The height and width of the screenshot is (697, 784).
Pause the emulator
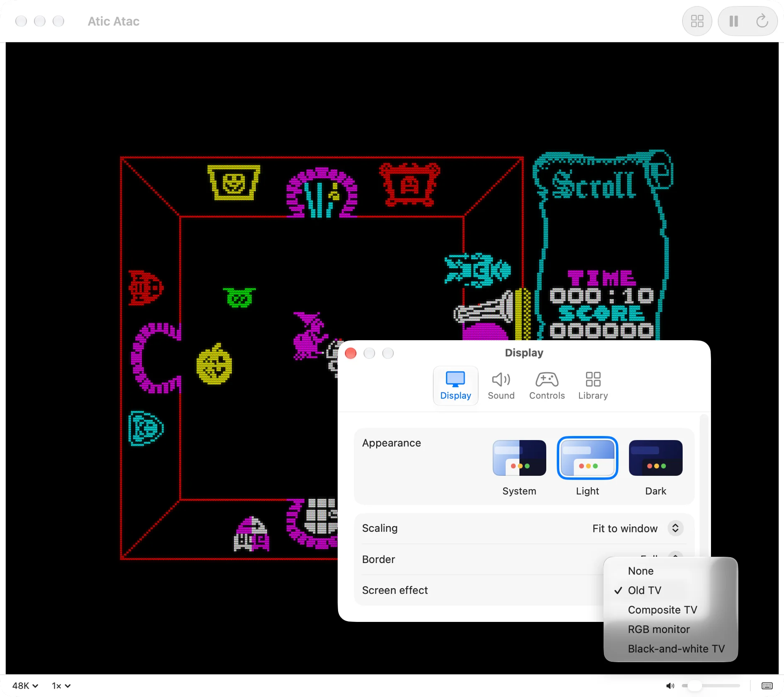coord(733,21)
